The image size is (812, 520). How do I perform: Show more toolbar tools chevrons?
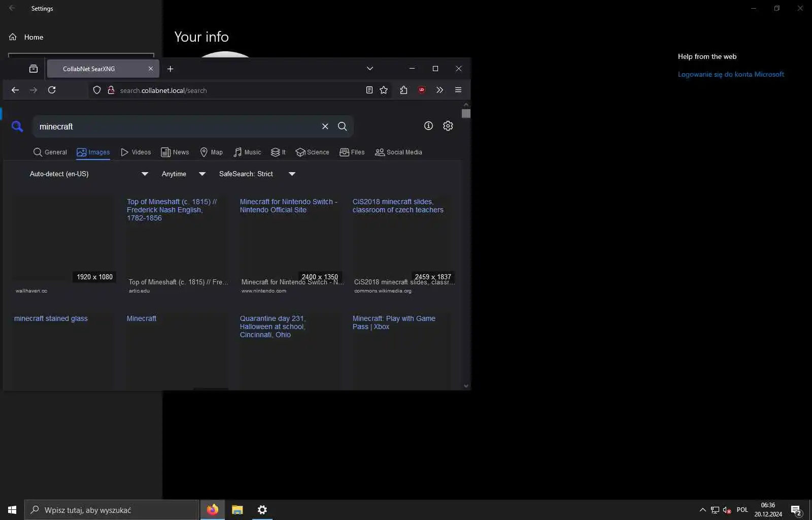pyautogui.click(x=439, y=90)
